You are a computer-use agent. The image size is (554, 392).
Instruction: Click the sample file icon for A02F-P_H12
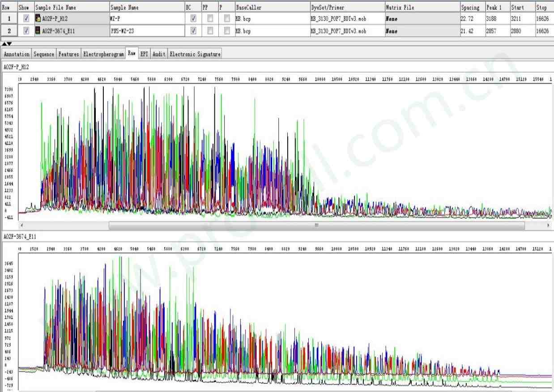[x=38, y=19]
